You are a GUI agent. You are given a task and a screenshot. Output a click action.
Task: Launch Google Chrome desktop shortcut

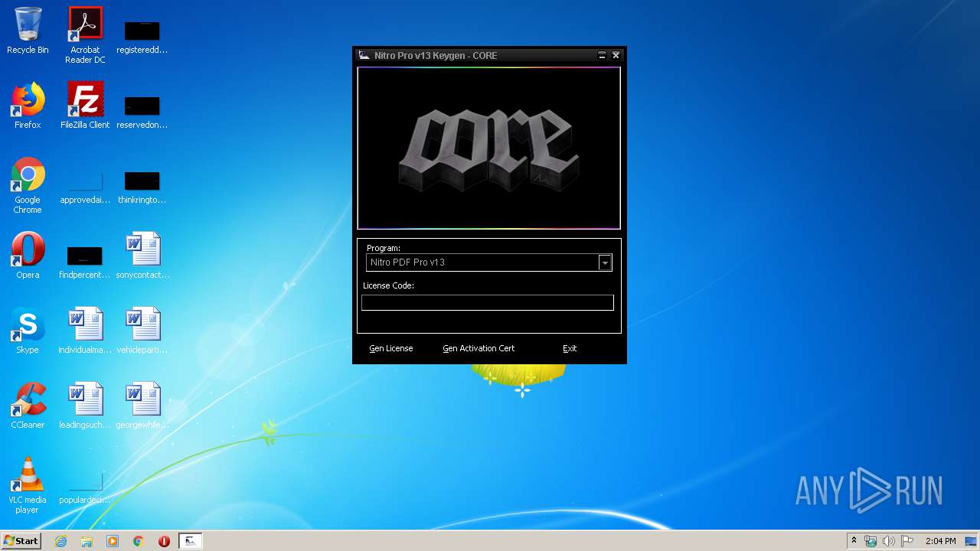[28, 185]
